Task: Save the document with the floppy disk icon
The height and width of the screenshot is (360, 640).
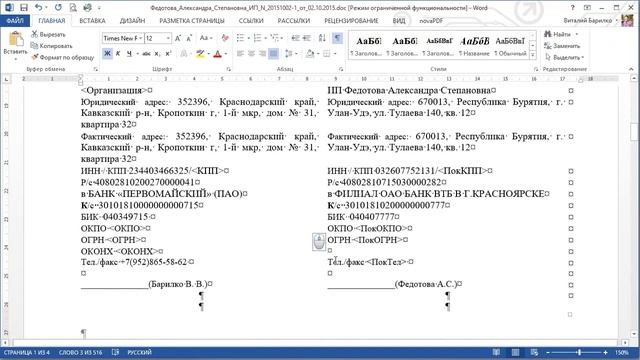Action: [24, 7]
